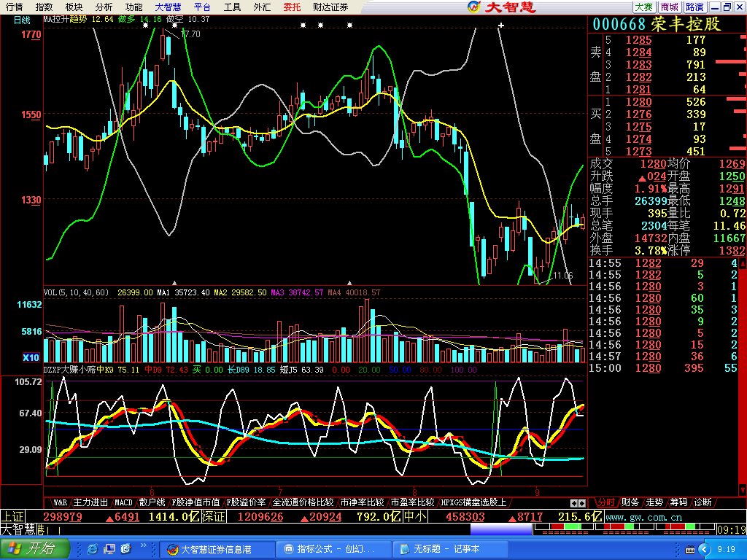The height and width of the screenshot is (560, 747).
Task: Select the F股溢价率 indicator tab
Action: point(246,502)
